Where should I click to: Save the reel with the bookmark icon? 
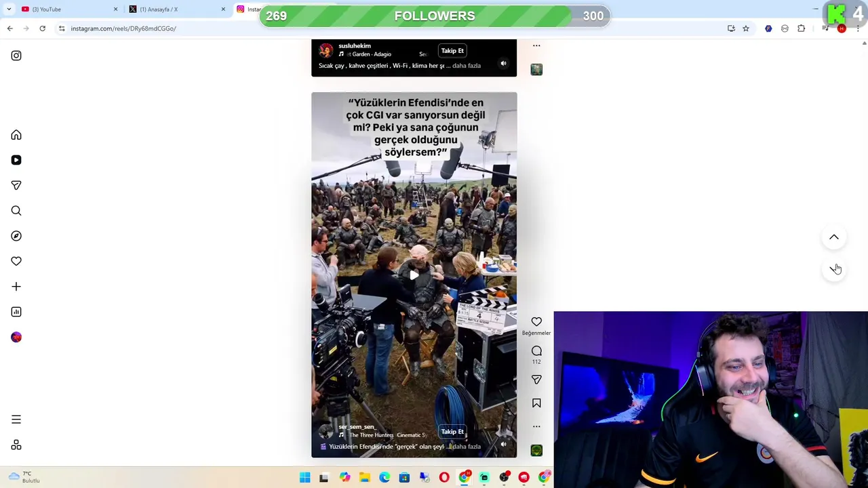click(536, 403)
